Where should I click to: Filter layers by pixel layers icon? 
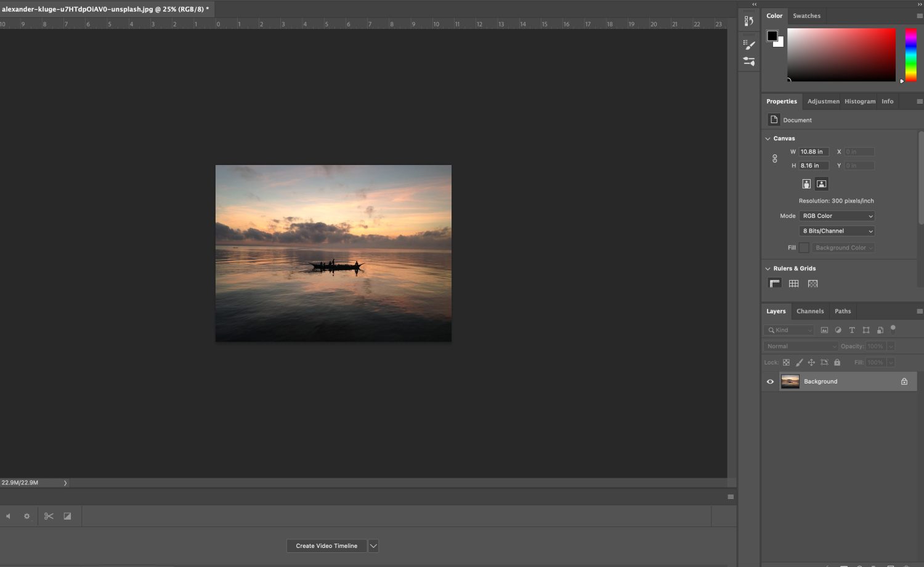click(x=824, y=330)
